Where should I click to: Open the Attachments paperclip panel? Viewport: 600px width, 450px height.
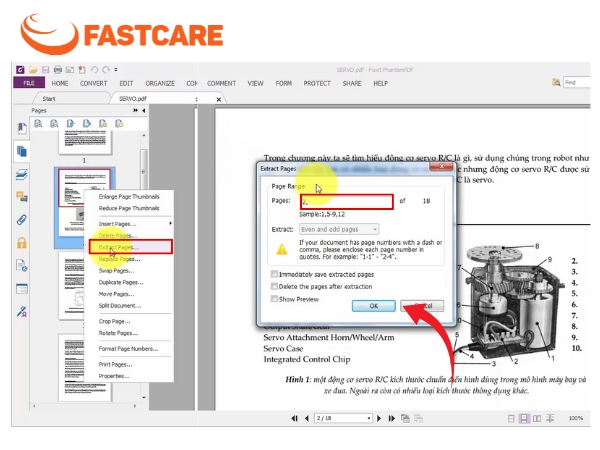pos(22,220)
